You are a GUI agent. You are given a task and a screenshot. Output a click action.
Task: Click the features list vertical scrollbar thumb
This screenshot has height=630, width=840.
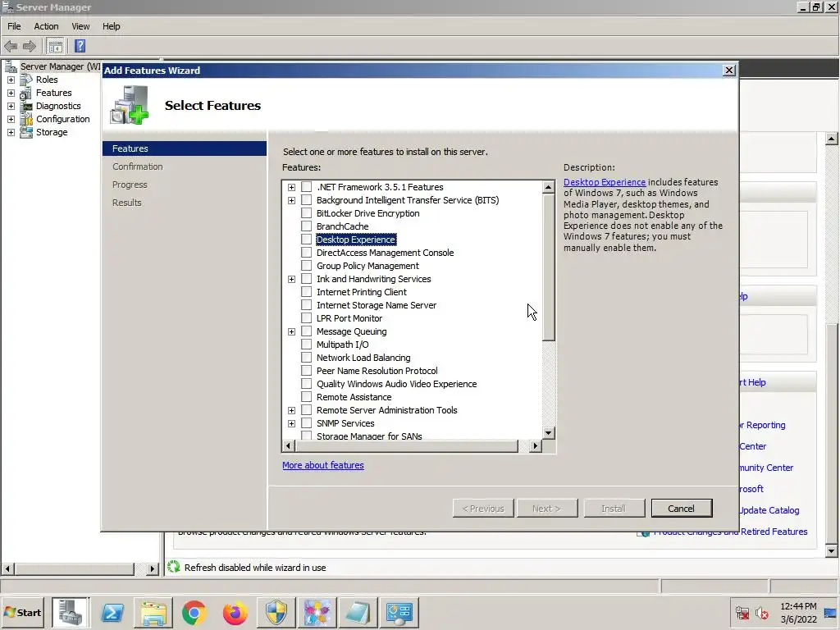click(x=548, y=267)
